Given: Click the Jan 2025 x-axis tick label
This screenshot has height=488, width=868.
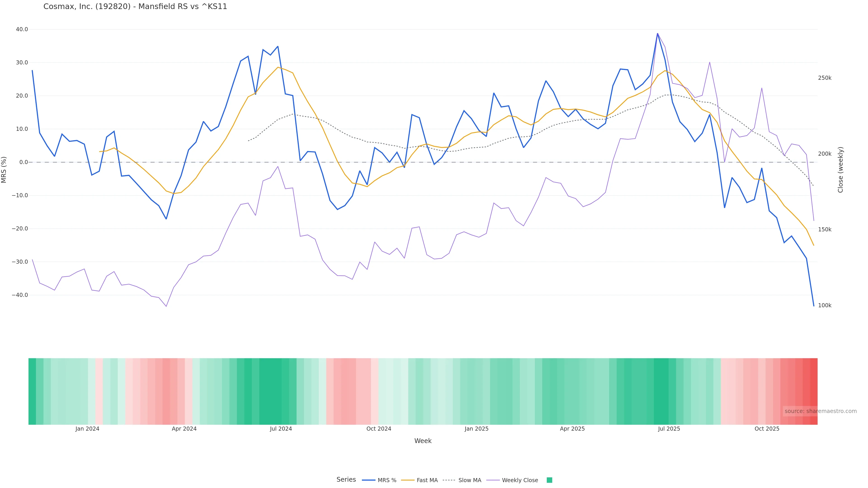Looking at the screenshot, I should point(476,429).
